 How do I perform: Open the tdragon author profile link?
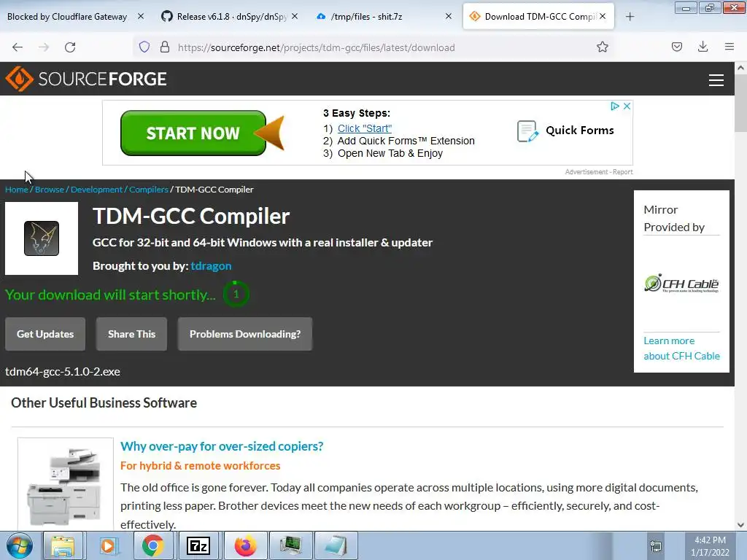[211, 265]
